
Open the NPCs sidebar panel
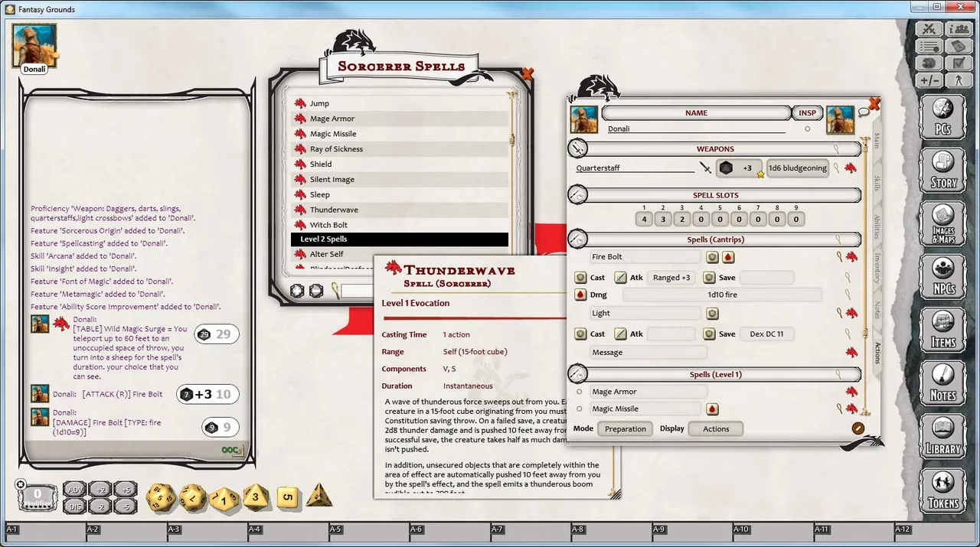(943, 278)
